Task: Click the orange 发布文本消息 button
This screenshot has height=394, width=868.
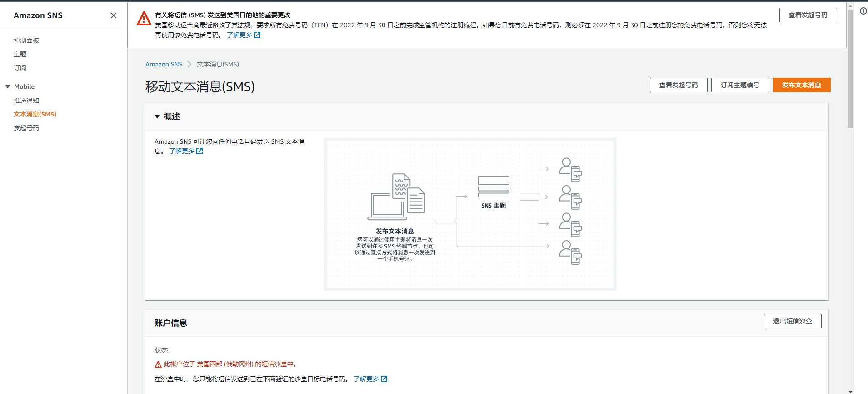Action: pyautogui.click(x=802, y=85)
